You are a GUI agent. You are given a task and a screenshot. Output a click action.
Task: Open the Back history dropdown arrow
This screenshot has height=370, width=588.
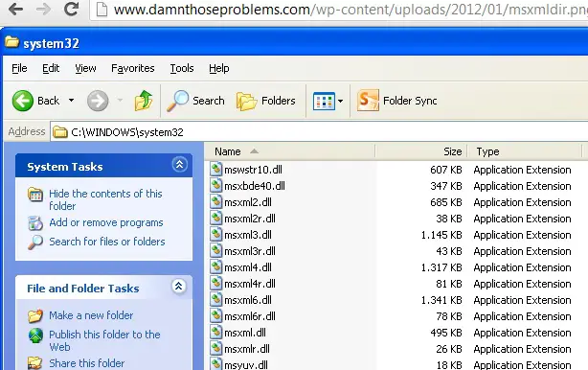71,101
